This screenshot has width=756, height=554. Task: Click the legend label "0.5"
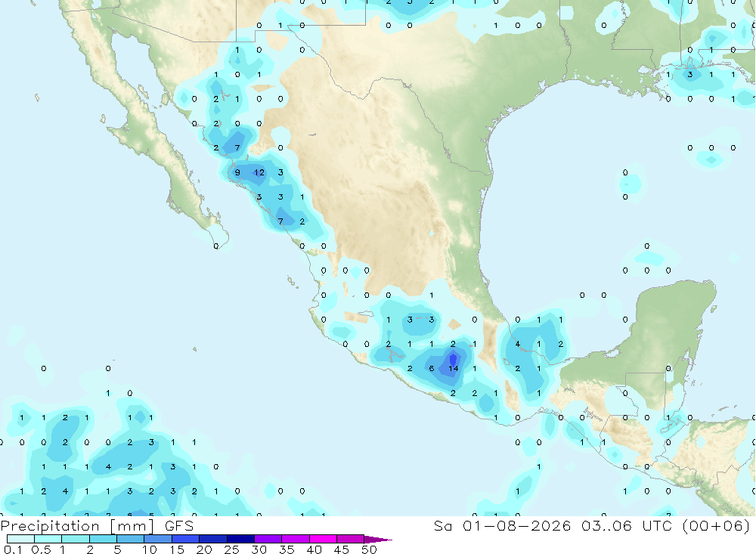click(41, 549)
